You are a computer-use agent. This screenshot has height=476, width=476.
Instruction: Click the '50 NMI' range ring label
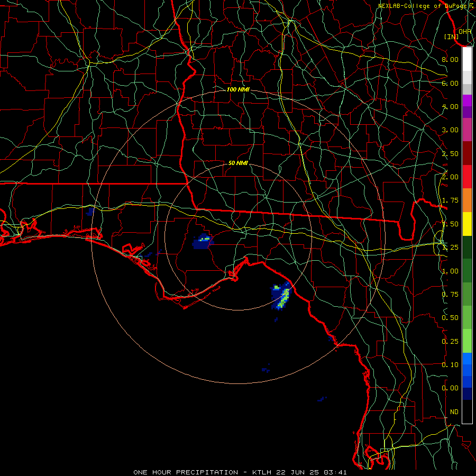point(238,163)
